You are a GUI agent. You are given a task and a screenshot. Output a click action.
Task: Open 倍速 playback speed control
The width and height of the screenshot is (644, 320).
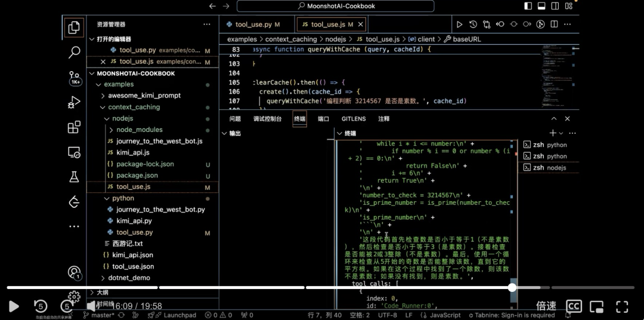(x=546, y=306)
